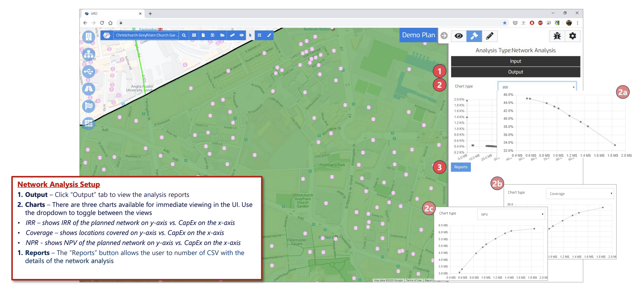Click the padlock site info icon
The width and height of the screenshot is (644, 292).
[x=121, y=23]
